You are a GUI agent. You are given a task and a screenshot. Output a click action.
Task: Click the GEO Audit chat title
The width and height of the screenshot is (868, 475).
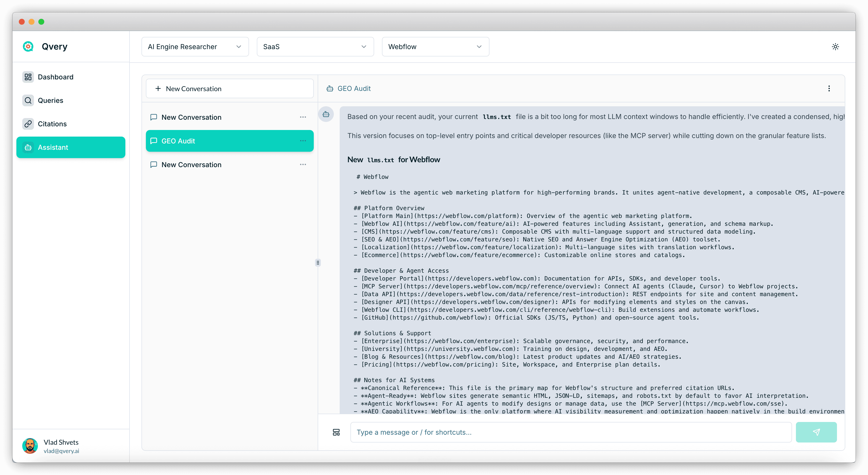(354, 89)
